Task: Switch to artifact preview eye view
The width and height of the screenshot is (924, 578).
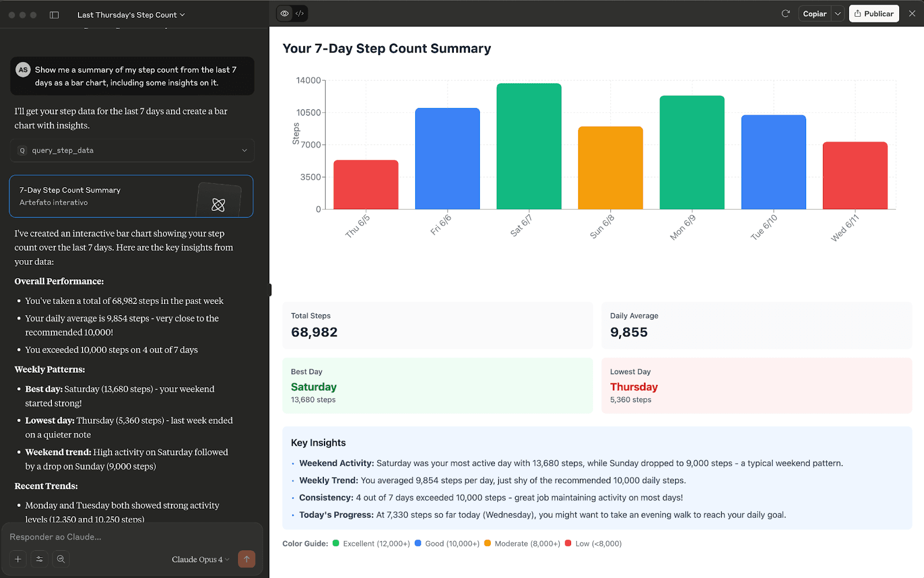Action: 285,13
